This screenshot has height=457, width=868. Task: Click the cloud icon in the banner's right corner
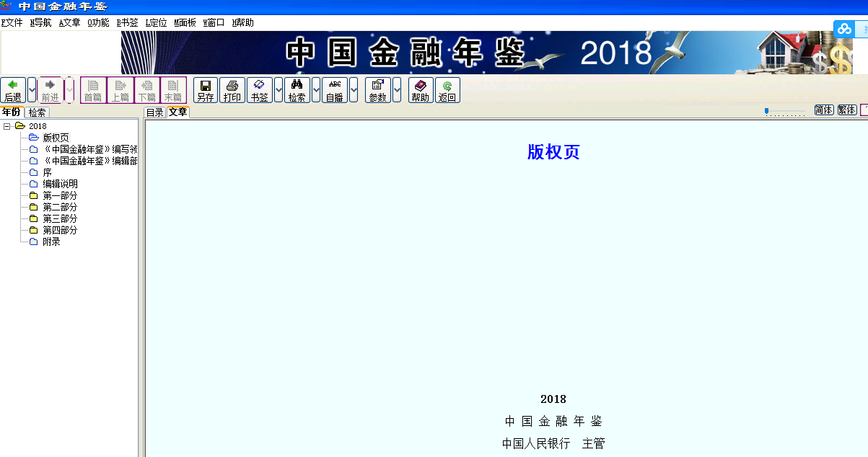[x=844, y=29]
